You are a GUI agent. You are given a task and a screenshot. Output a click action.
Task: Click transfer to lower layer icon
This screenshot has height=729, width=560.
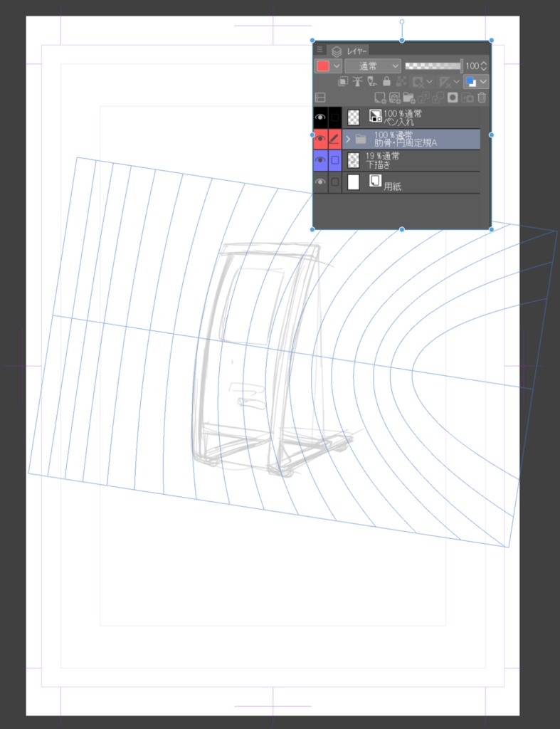pos(423,97)
